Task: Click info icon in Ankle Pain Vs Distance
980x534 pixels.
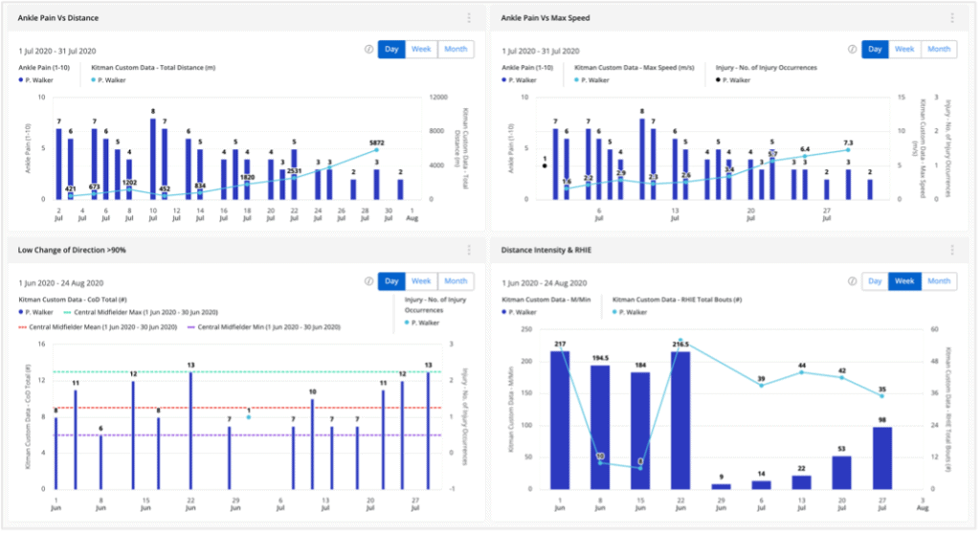Action: coord(368,50)
